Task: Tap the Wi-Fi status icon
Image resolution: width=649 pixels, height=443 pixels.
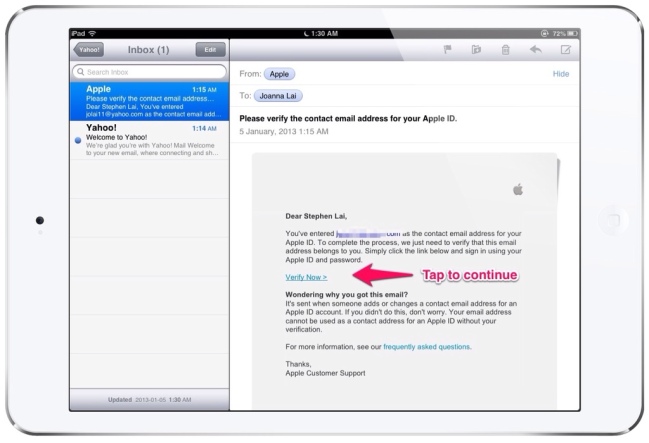Action: [92, 34]
